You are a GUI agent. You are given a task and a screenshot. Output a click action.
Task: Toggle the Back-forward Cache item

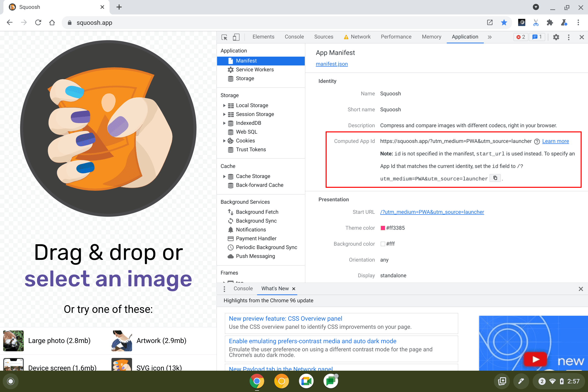(259, 185)
